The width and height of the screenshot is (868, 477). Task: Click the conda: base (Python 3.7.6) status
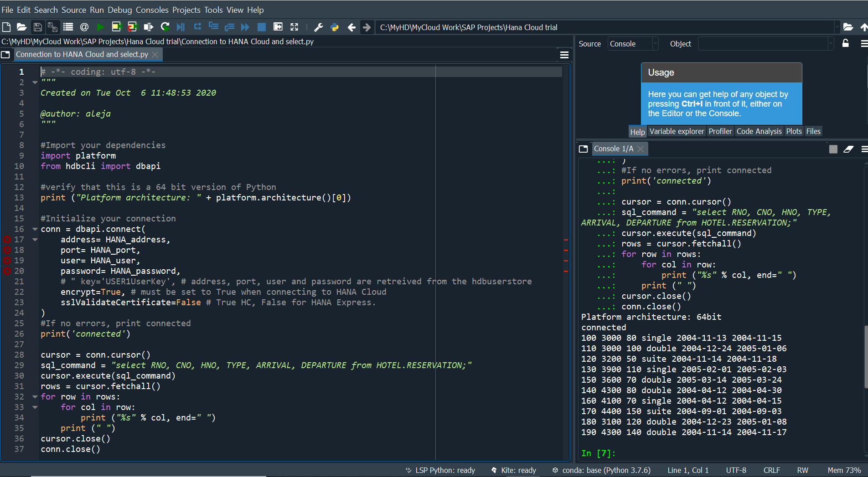tap(601, 470)
